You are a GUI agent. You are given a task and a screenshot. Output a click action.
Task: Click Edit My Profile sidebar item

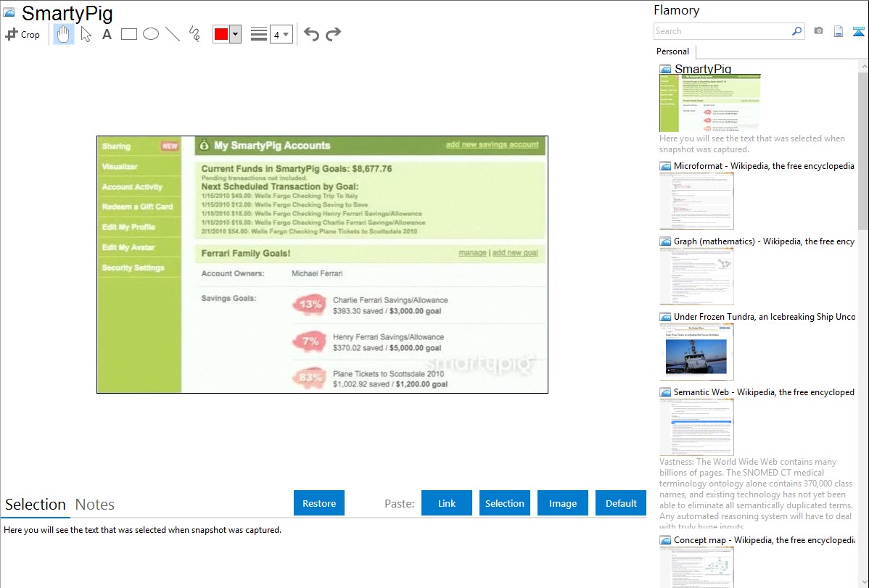(x=128, y=227)
